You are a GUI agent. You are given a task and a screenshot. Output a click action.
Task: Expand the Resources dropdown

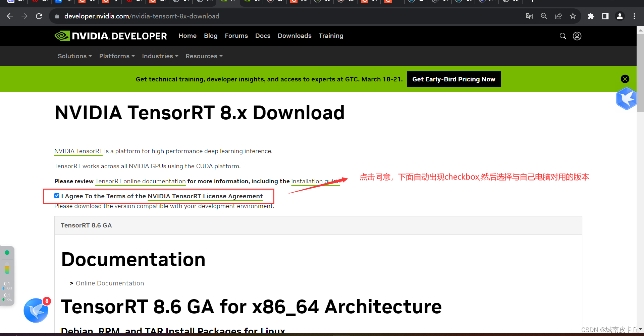coord(204,56)
